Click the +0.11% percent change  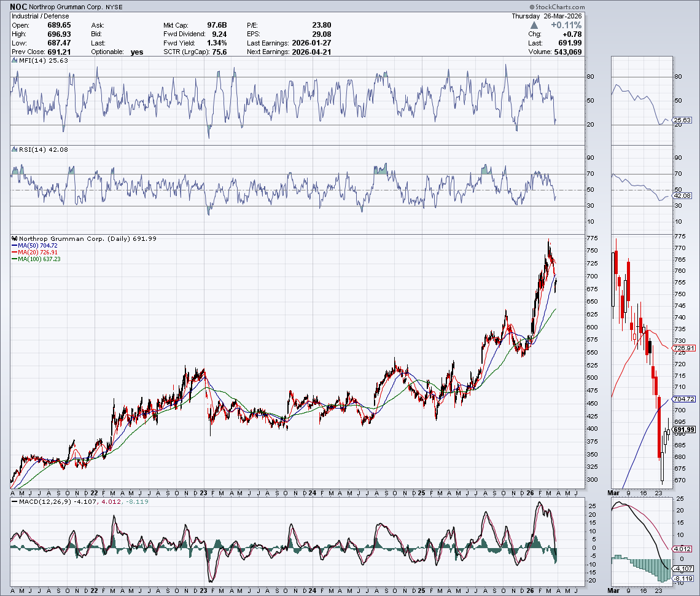(566, 25)
